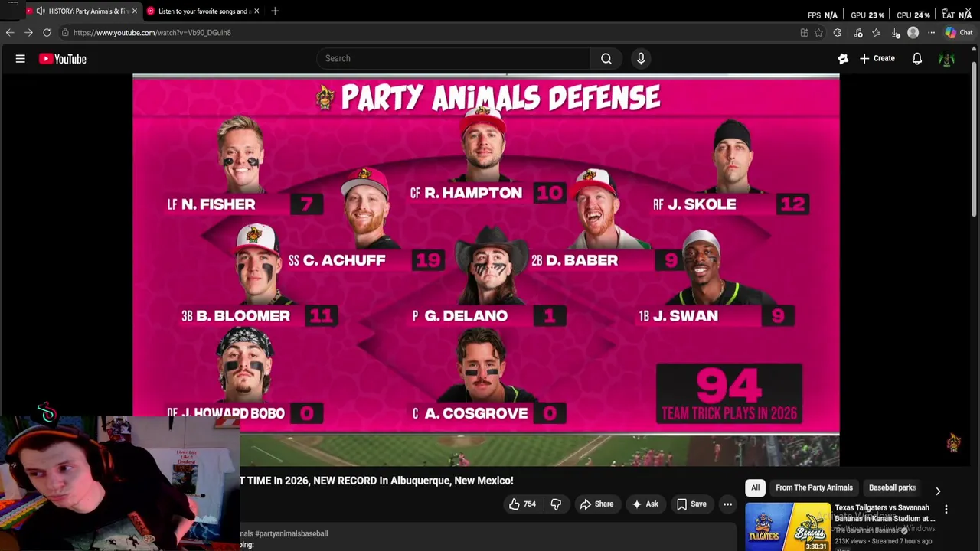
Task: Click the video player showing Party Animals Defense
Action: [485, 269]
